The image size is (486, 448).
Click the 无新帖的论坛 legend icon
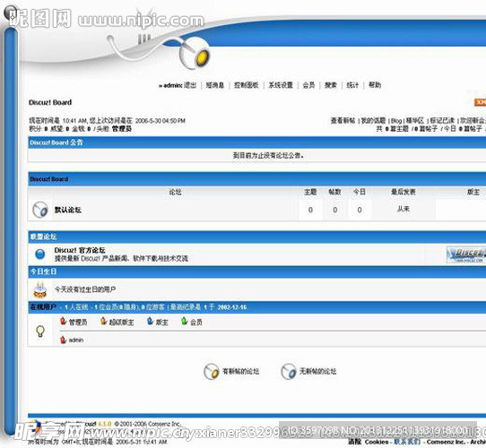click(289, 371)
